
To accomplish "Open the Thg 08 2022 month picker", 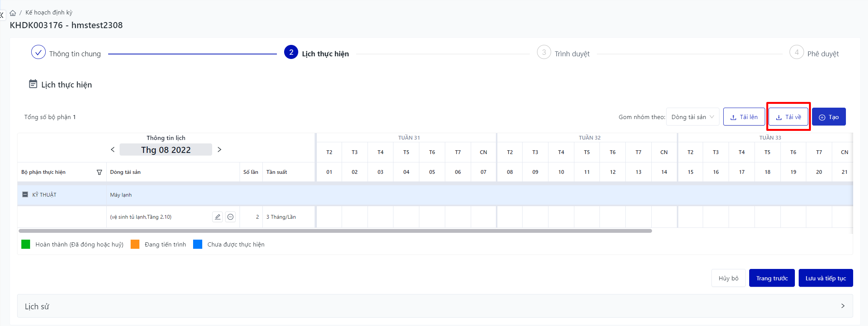I will pyautogui.click(x=166, y=150).
